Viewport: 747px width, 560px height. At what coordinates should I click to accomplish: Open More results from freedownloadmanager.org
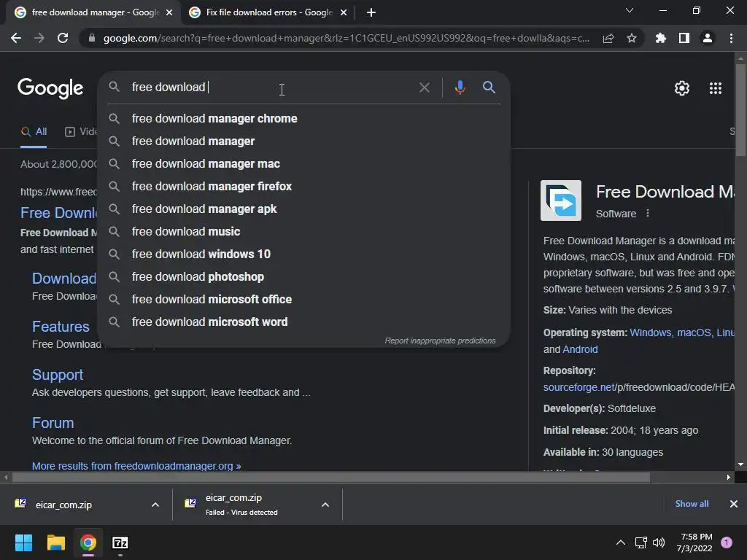click(x=136, y=466)
